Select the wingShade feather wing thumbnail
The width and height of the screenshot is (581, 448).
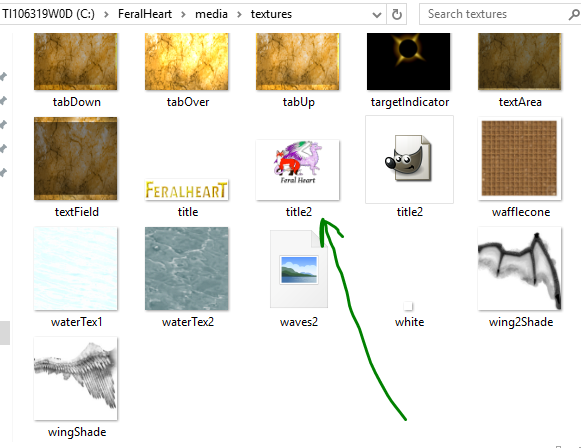coord(76,378)
